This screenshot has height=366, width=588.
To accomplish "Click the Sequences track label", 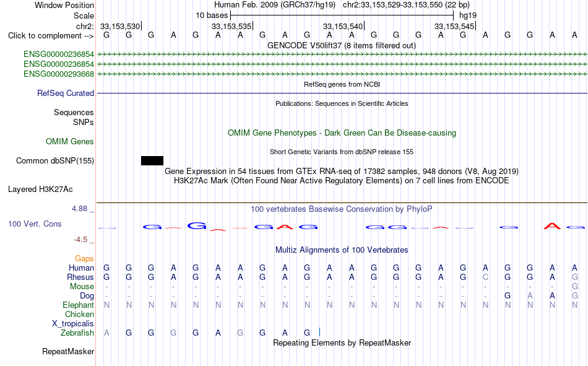I will (74, 112).
